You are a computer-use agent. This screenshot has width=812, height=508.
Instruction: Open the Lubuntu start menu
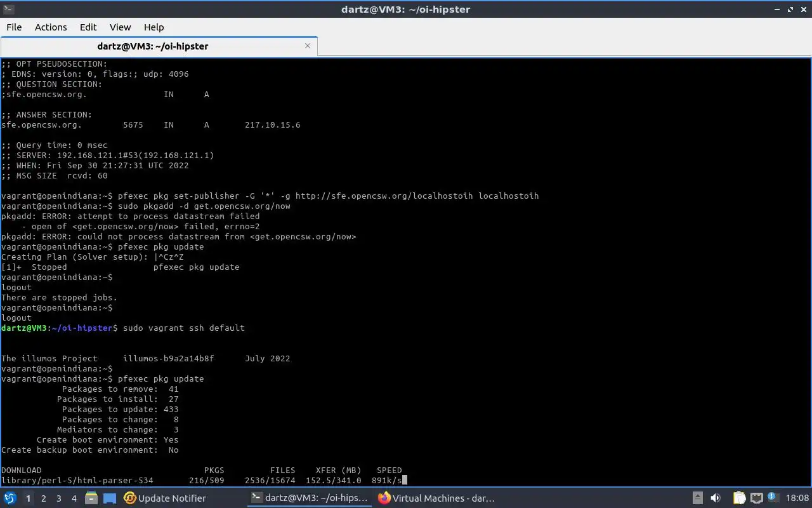pos(10,498)
